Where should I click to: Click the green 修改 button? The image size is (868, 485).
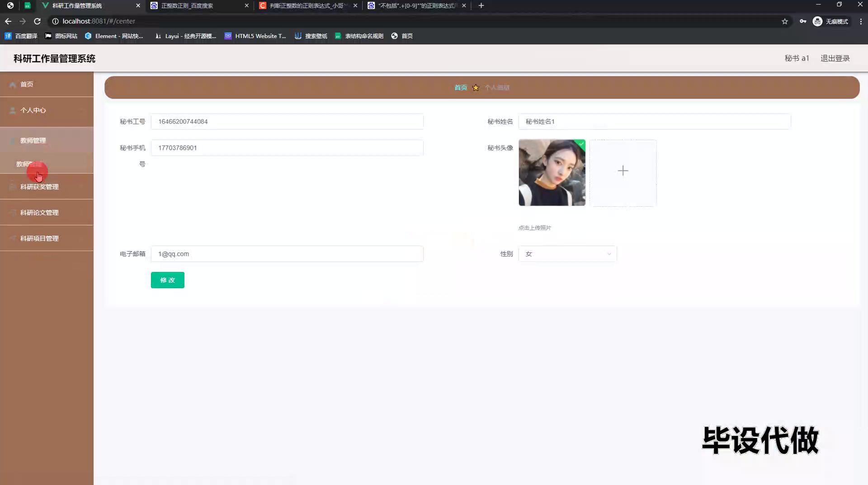pos(167,280)
